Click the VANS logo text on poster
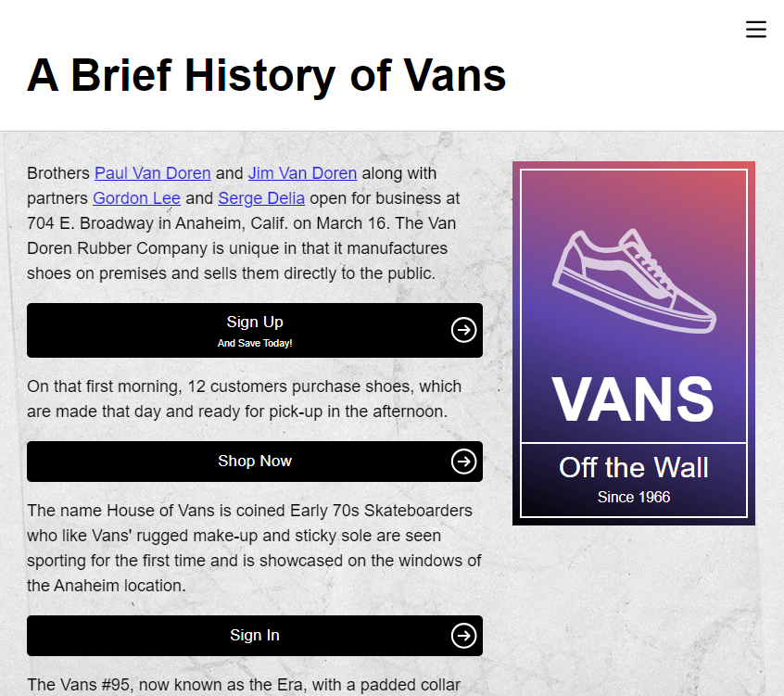 (x=633, y=399)
